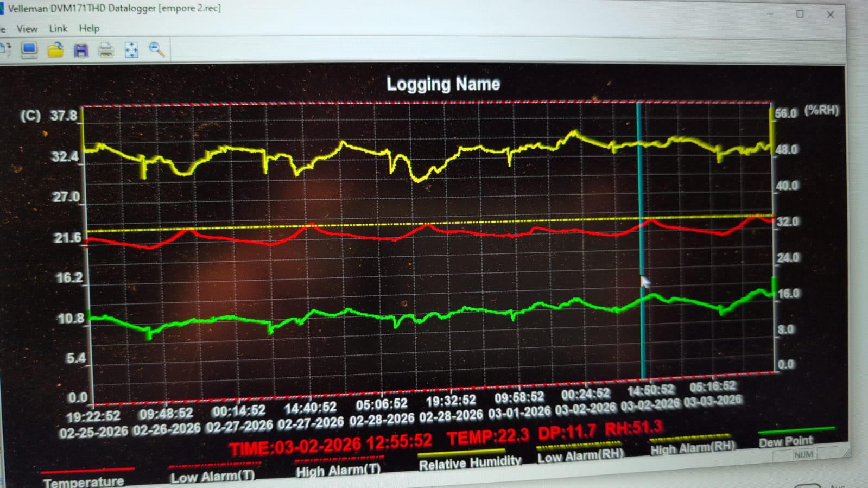Print the graph using the printer icon
Image resolution: width=868 pixels, height=488 pixels.
106,51
